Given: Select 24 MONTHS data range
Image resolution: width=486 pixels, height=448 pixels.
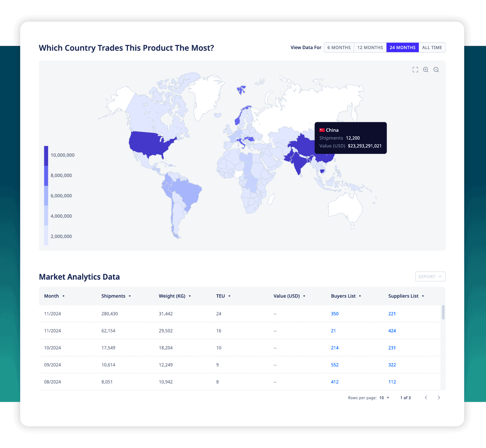Looking at the screenshot, I should point(403,48).
